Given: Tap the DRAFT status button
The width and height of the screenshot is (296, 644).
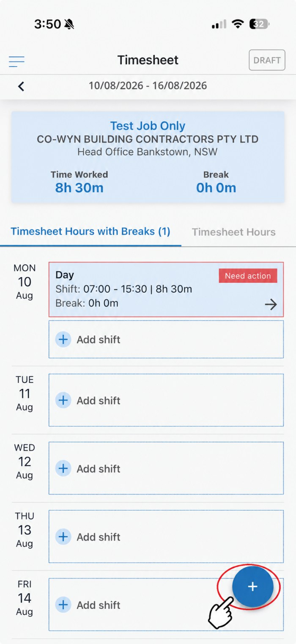Looking at the screenshot, I should pyautogui.click(x=267, y=60).
